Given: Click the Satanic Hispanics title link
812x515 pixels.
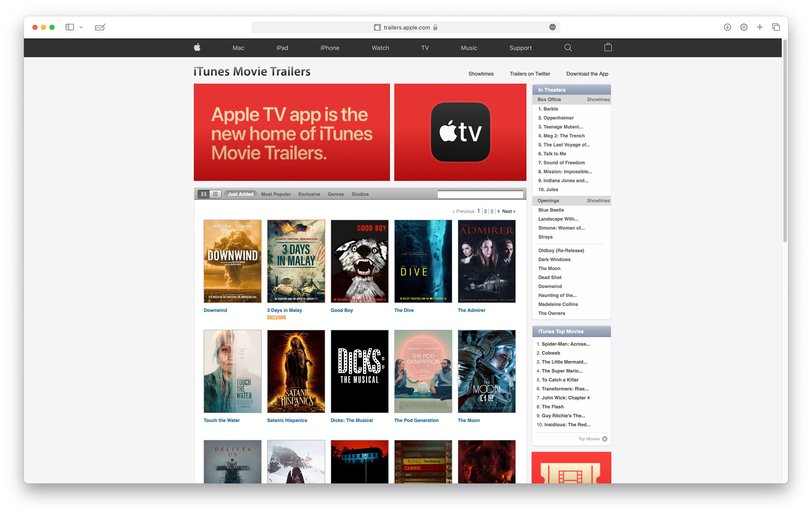Looking at the screenshot, I should point(287,420).
